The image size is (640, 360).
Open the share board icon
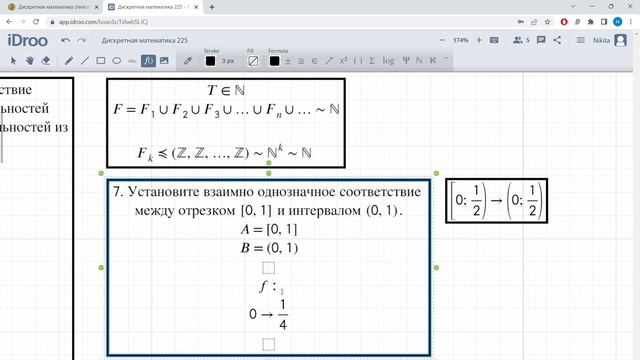coord(557,40)
